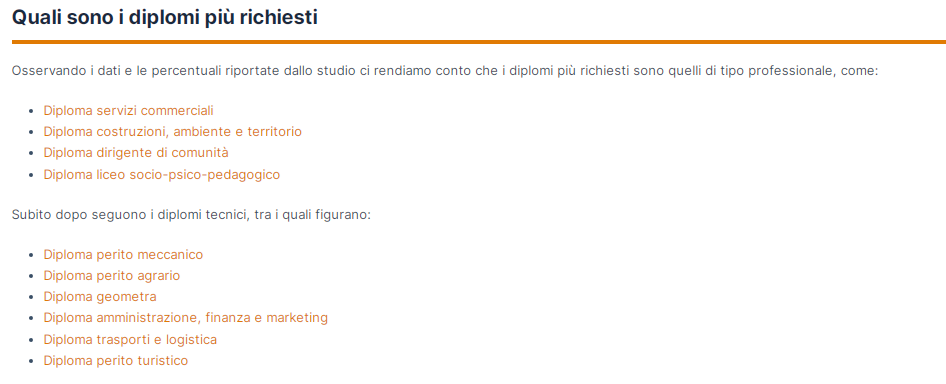Click the paragraph starting with Subito dopo seguono
Screen dimensions: 946x384
(191, 215)
